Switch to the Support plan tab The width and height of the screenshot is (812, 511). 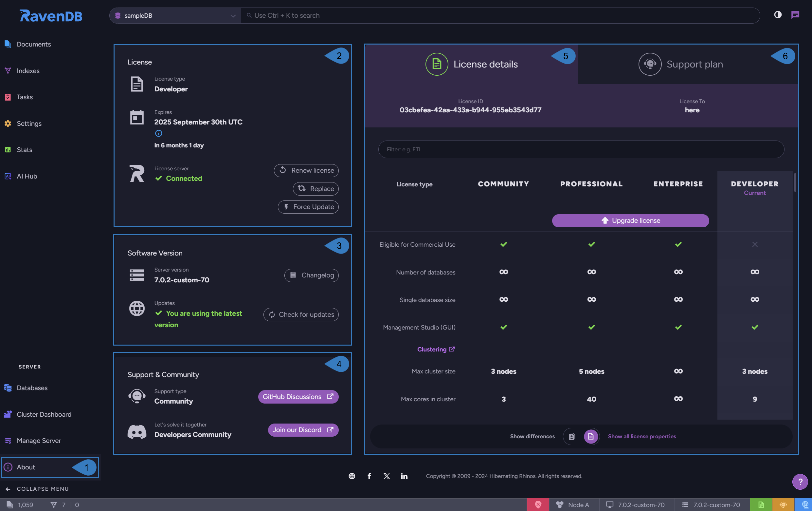[x=688, y=64]
